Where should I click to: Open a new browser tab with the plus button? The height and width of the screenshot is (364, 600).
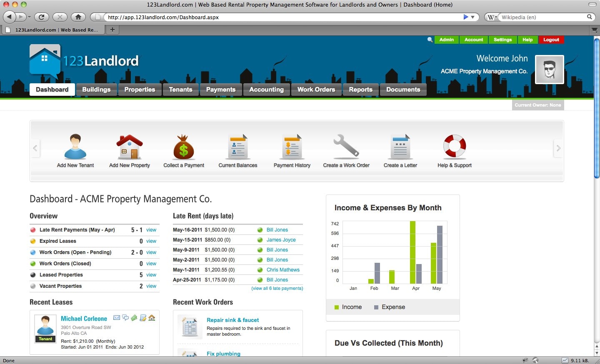(112, 30)
